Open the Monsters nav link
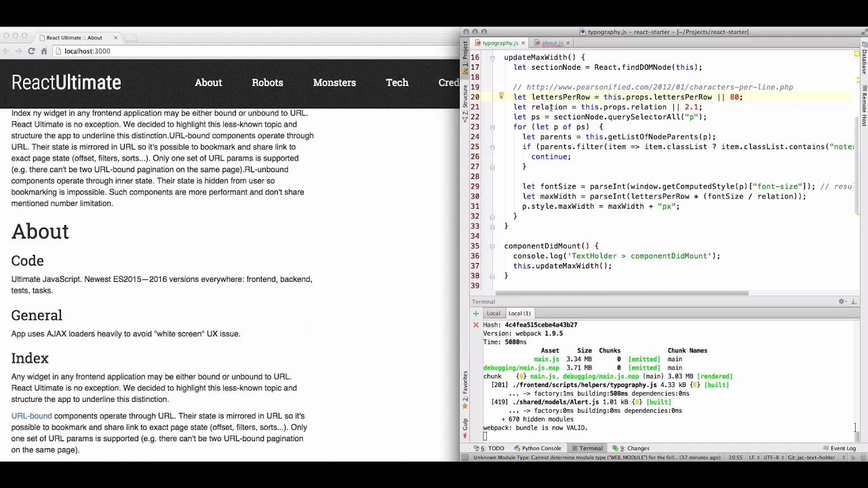The image size is (868, 488). point(334,83)
